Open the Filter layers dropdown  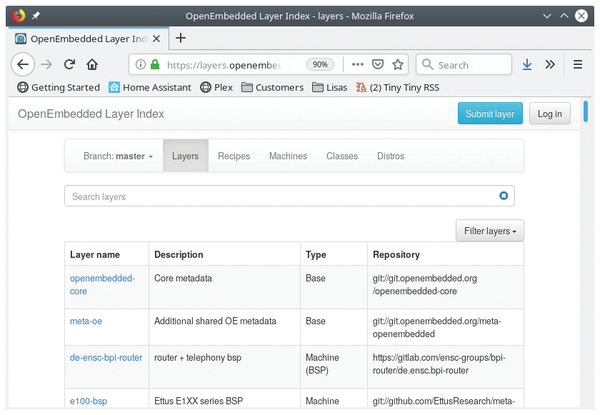click(x=490, y=231)
